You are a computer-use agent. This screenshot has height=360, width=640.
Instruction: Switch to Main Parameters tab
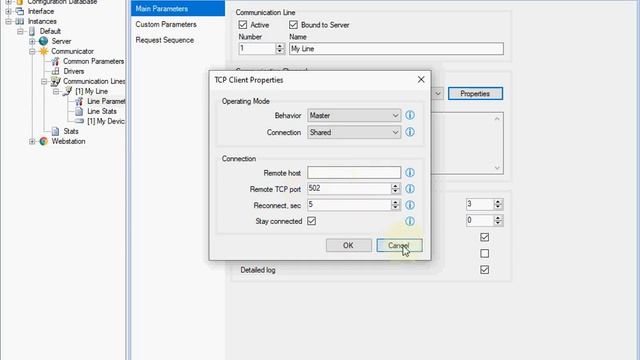(178, 9)
